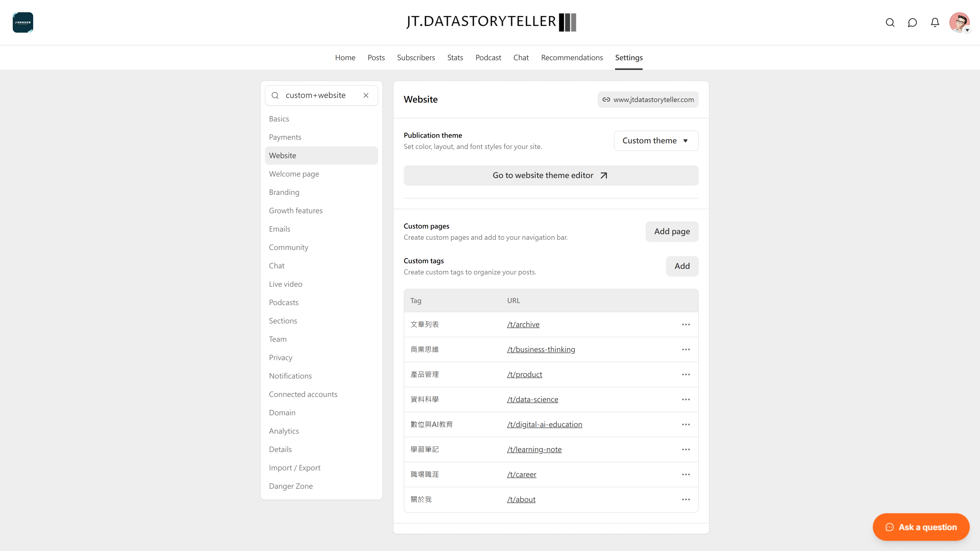
Task: Open Welcome page settings
Action: point(321,174)
